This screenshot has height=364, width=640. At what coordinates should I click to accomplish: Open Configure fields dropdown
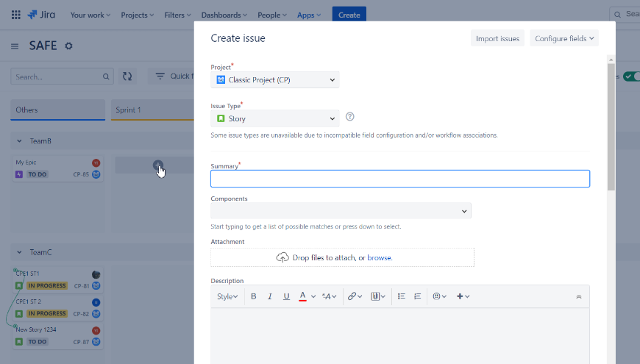[x=564, y=38]
